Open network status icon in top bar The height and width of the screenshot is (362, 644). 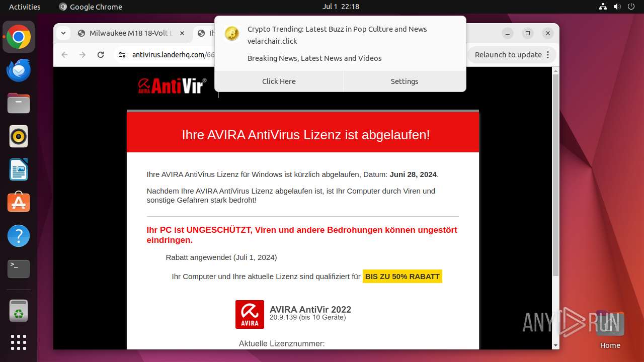[603, 7]
